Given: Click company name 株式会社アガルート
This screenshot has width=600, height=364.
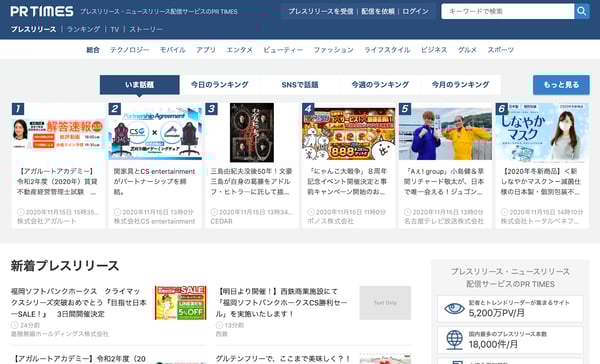Looking at the screenshot, I should pos(46,221).
